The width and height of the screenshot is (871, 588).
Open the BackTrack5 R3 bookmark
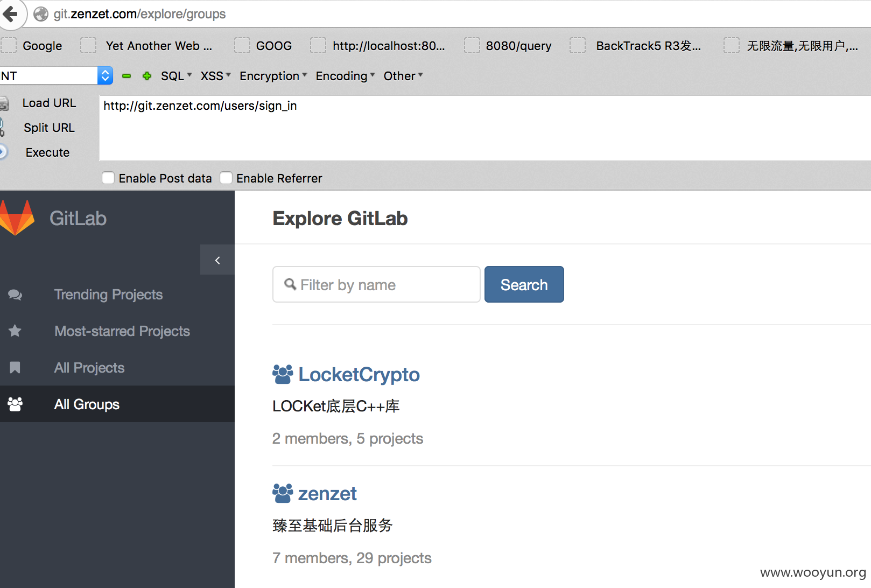point(648,46)
